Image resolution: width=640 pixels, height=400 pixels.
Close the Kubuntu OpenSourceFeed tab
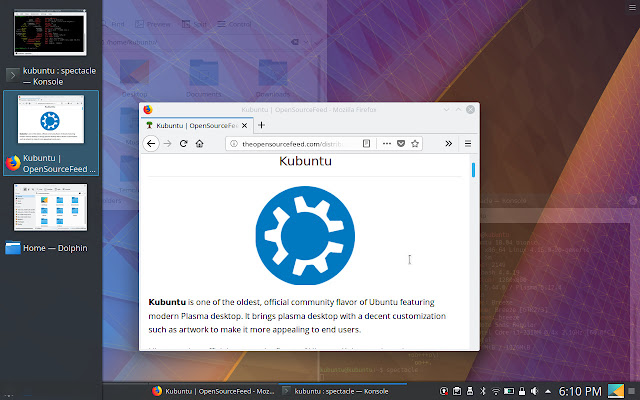coord(244,125)
